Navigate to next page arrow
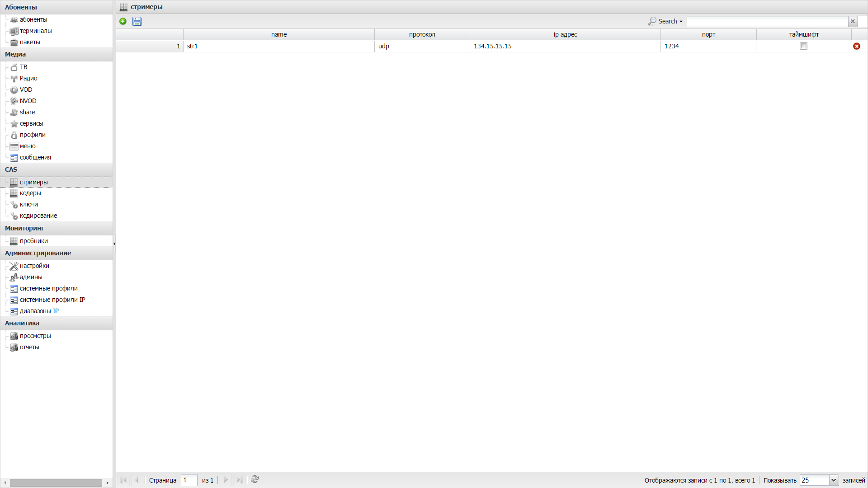 coord(226,480)
